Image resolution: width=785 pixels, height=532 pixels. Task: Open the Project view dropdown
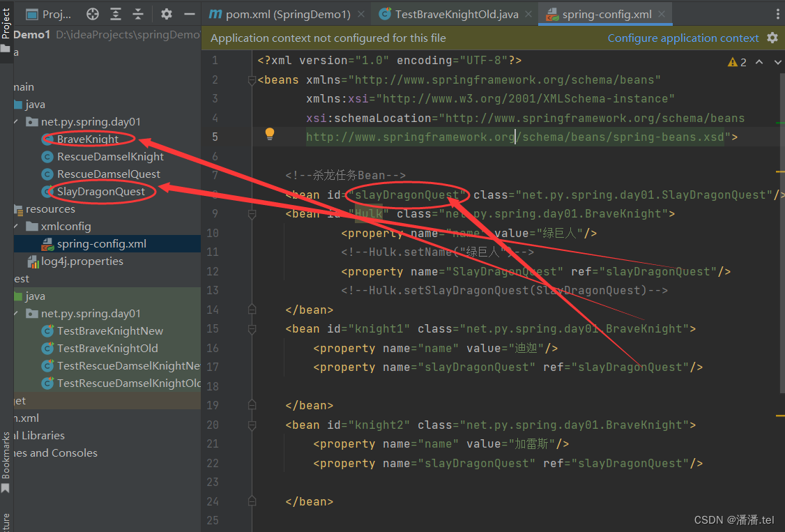(x=49, y=15)
